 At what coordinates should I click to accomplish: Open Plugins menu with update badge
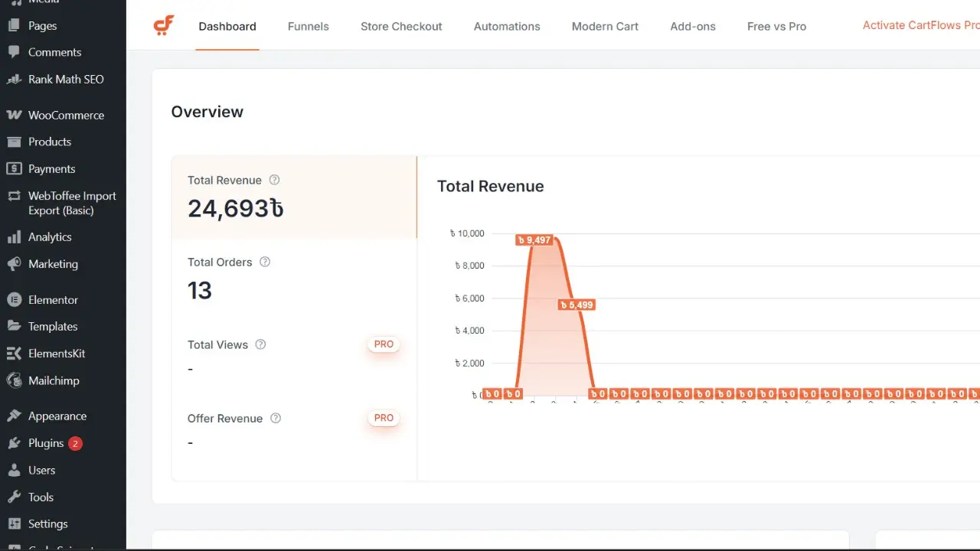(x=46, y=443)
